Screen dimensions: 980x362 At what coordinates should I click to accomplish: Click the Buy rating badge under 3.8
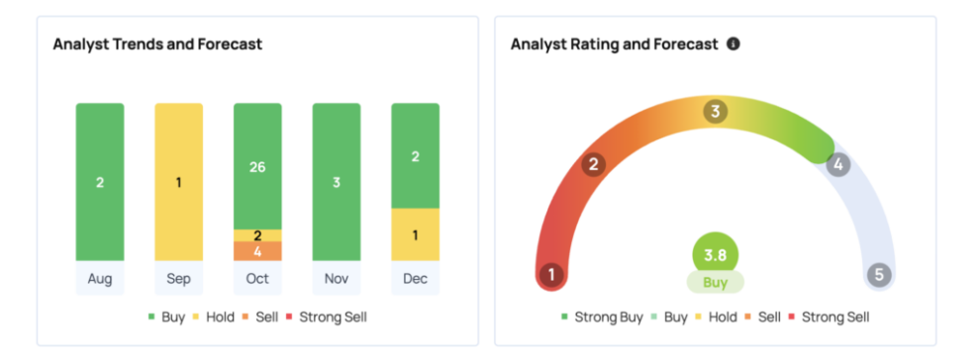coord(716,282)
